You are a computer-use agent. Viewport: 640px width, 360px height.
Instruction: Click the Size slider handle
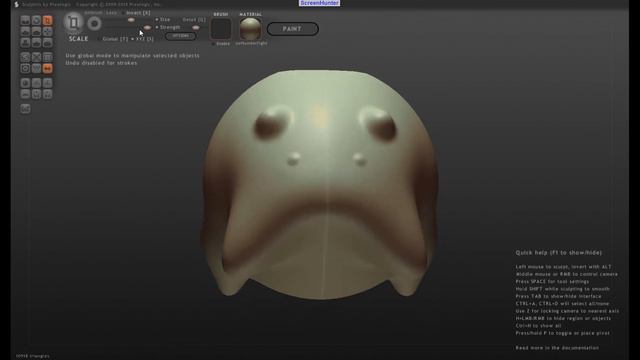[x=131, y=20]
